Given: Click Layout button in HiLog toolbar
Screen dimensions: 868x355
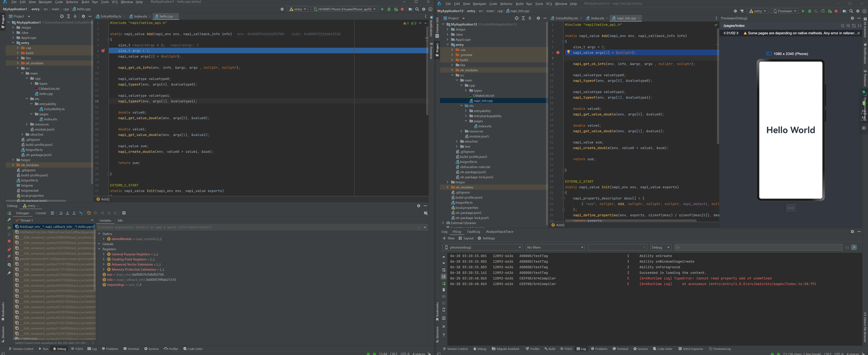Looking at the screenshot, I should [x=466, y=238].
